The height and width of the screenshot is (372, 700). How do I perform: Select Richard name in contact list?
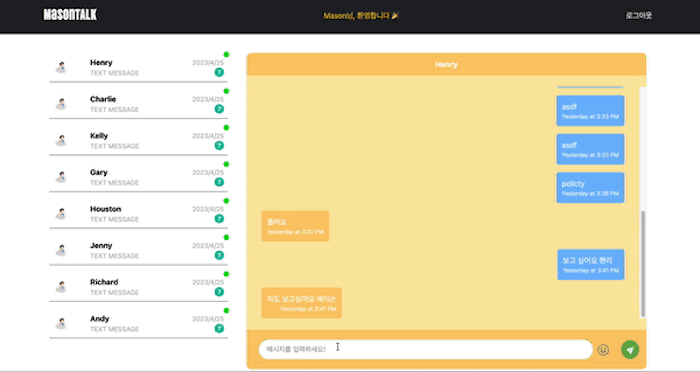(x=104, y=282)
